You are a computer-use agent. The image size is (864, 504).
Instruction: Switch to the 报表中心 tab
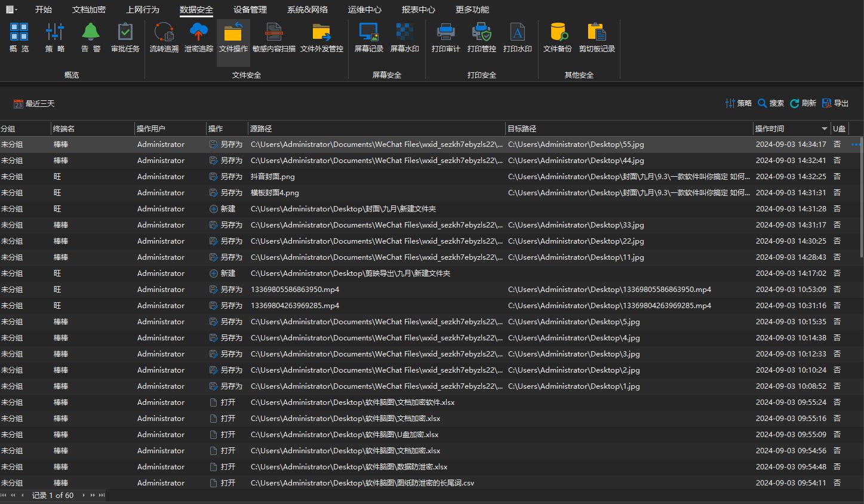tap(419, 10)
